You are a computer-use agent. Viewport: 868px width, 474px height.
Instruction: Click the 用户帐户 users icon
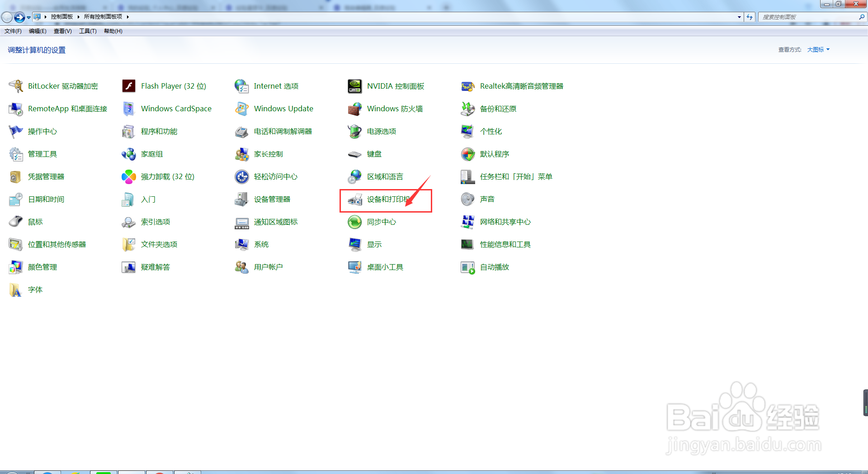point(242,267)
